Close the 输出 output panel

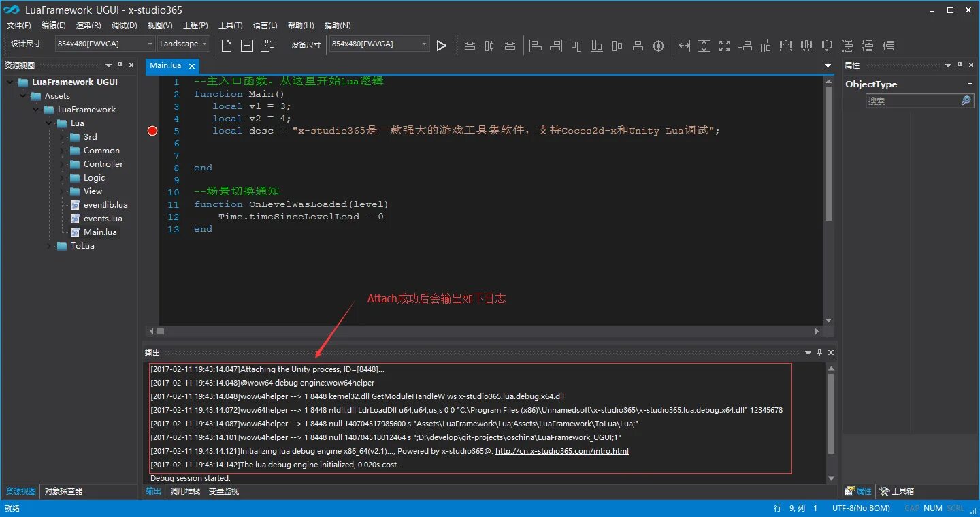[x=831, y=353]
